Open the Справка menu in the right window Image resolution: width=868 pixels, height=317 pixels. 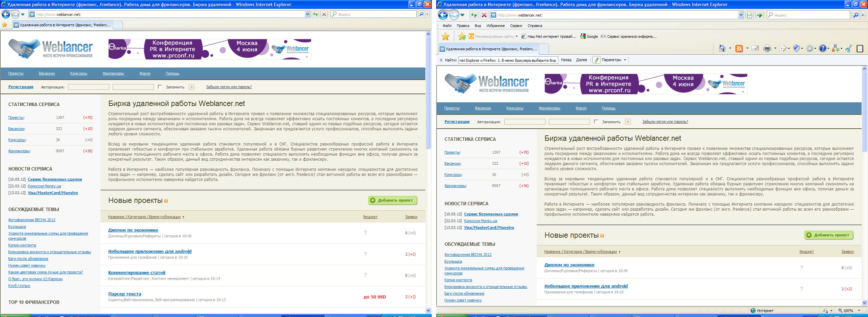click(x=535, y=26)
